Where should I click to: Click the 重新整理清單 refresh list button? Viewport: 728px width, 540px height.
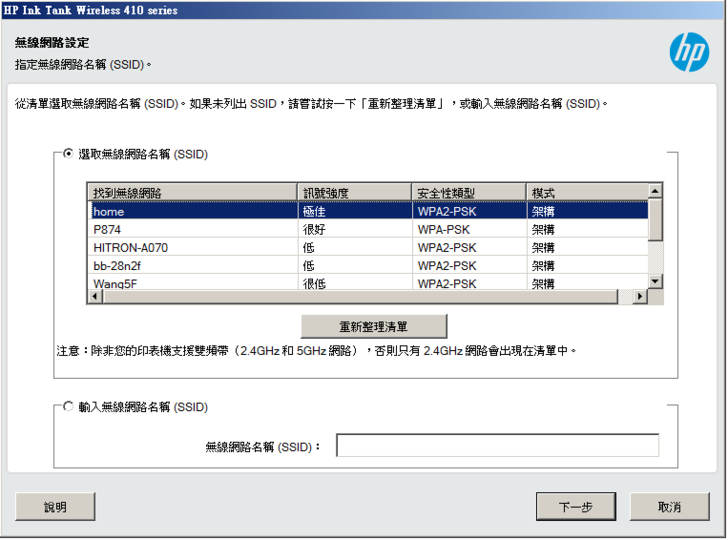tap(374, 326)
